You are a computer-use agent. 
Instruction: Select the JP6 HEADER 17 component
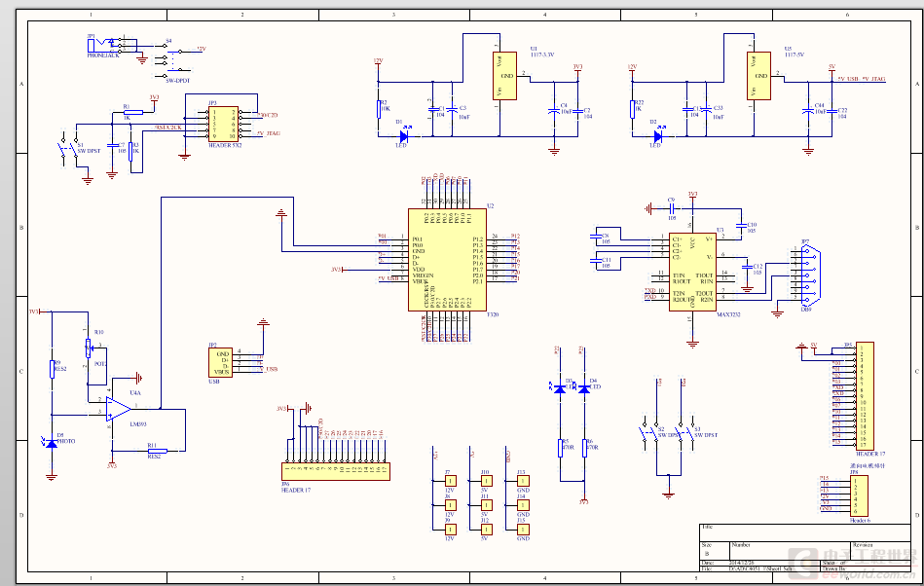336,471
